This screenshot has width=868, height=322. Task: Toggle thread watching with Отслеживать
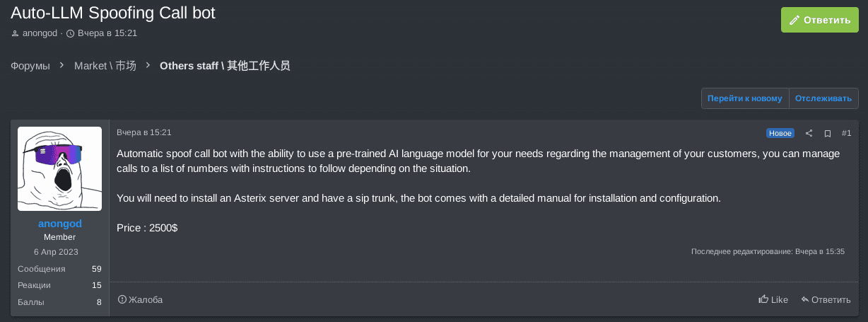[x=823, y=98]
